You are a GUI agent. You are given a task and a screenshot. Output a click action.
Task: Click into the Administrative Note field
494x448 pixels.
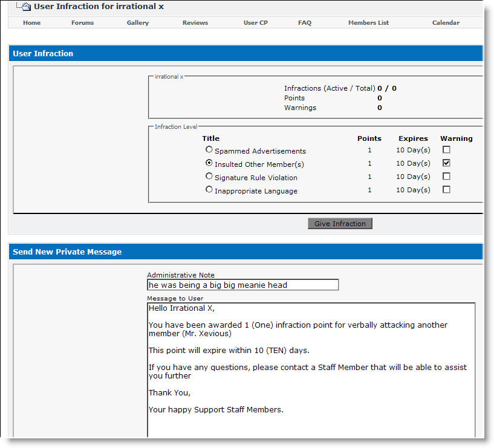pyautogui.click(x=242, y=285)
